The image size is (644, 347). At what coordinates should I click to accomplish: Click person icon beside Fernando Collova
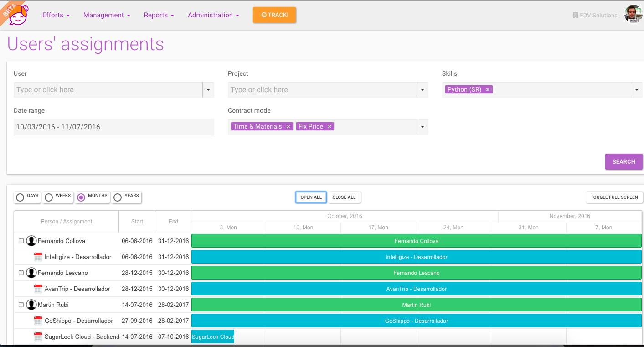tap(31, 241)
